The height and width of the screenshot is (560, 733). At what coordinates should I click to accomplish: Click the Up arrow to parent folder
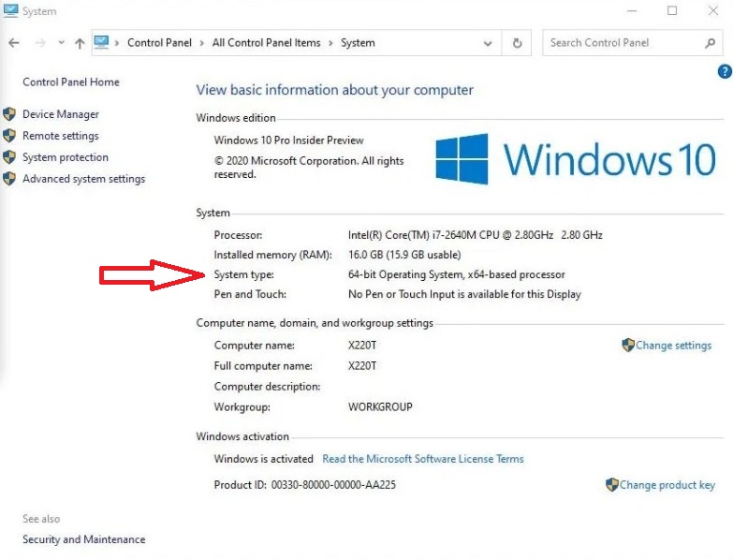click(x=80, y=43)
